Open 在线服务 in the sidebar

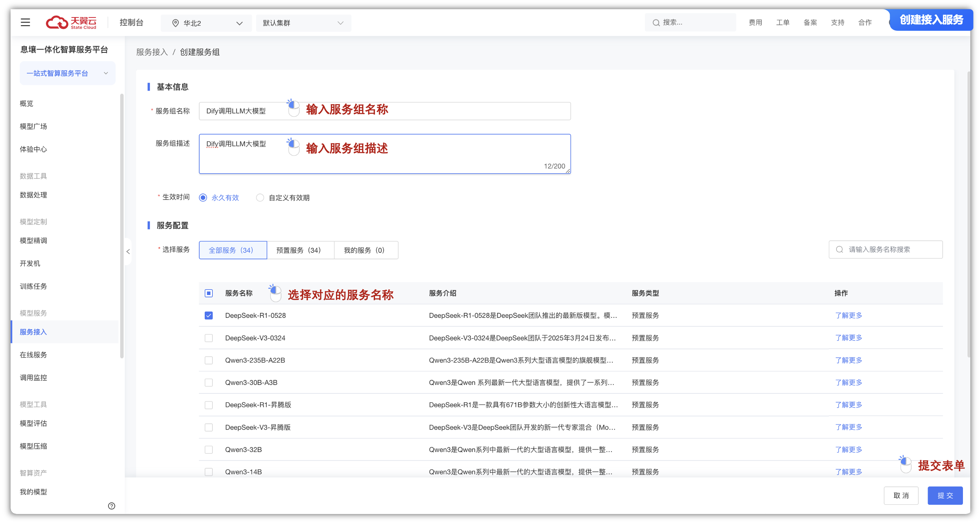pos(33,355)
